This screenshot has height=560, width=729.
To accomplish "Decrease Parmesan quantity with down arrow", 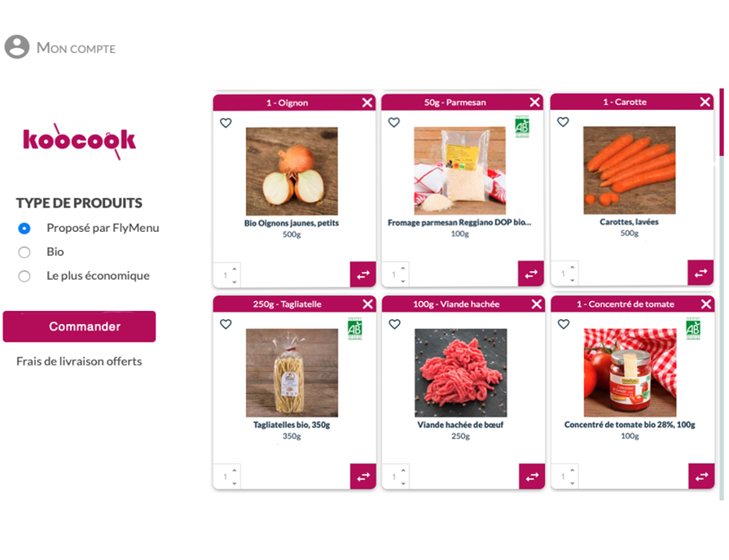I will point(402,281).
